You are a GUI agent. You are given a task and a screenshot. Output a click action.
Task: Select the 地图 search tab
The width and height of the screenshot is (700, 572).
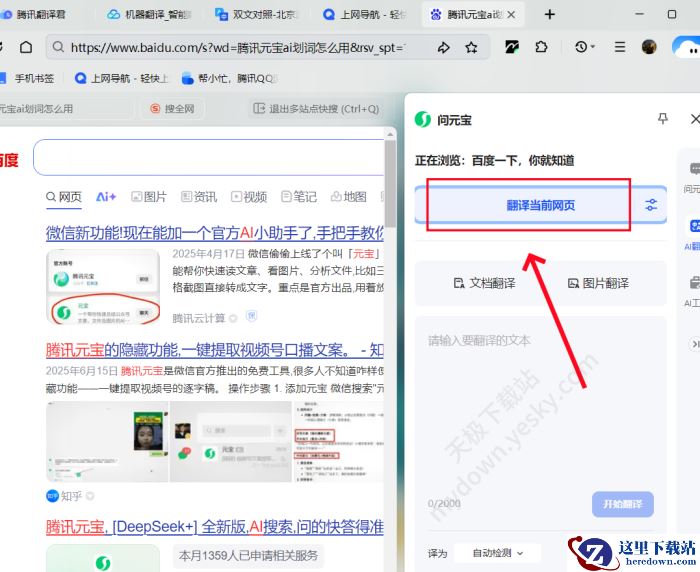pyautogui.click(x=349, y=197)
